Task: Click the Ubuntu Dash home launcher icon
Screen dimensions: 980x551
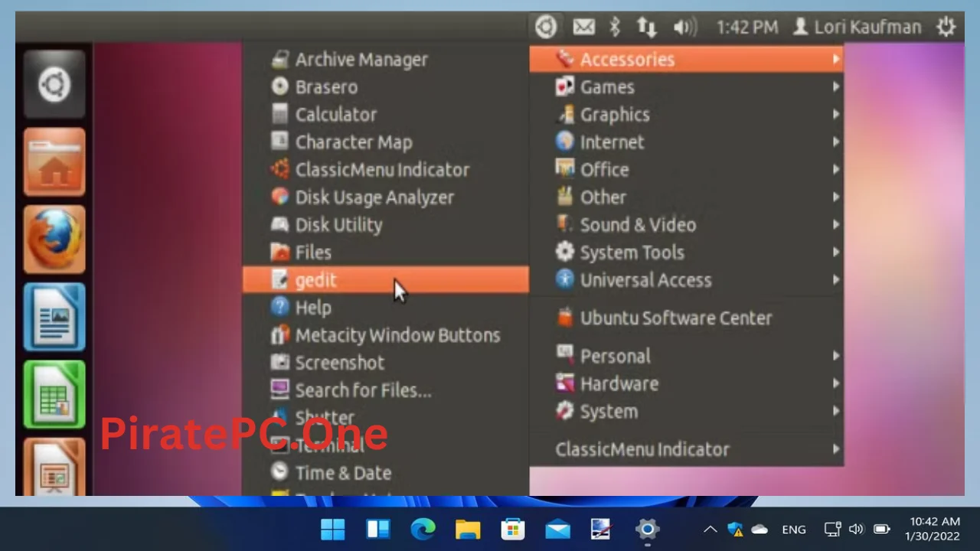Action: [54, 84]
